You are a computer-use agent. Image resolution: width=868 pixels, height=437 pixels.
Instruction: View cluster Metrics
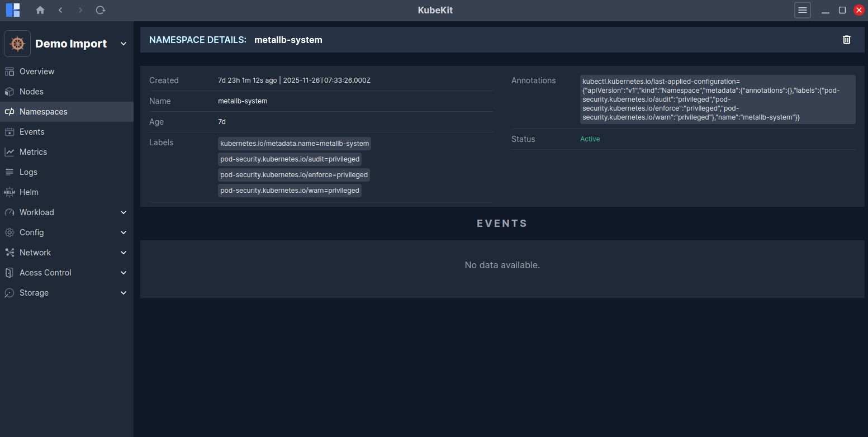point(35,151)
